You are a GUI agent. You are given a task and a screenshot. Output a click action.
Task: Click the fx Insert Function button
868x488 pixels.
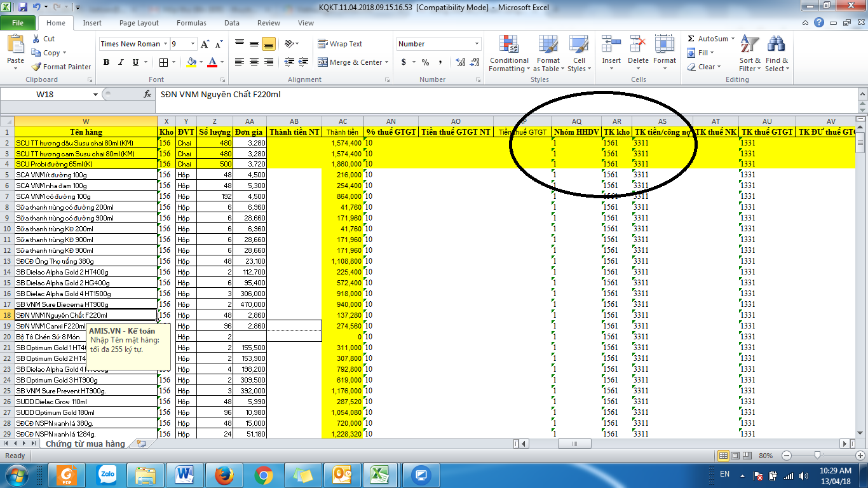pos(147,94)
